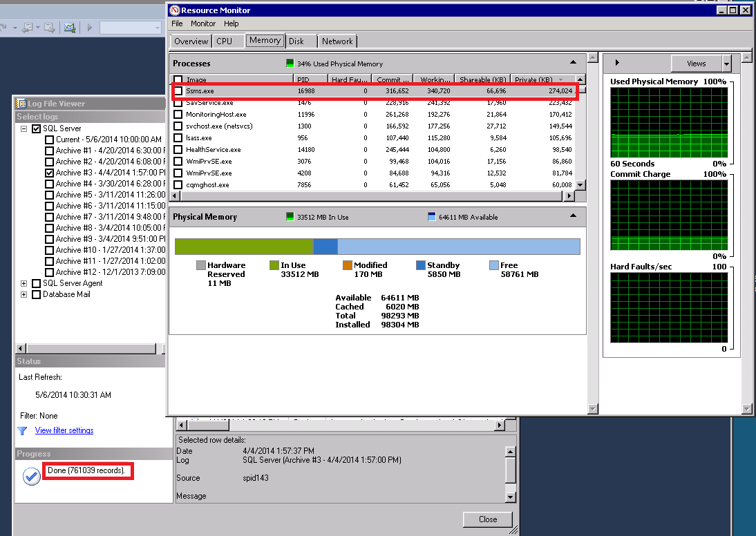Click the blue filter funnel icon
756x536 pixels.
22,430
